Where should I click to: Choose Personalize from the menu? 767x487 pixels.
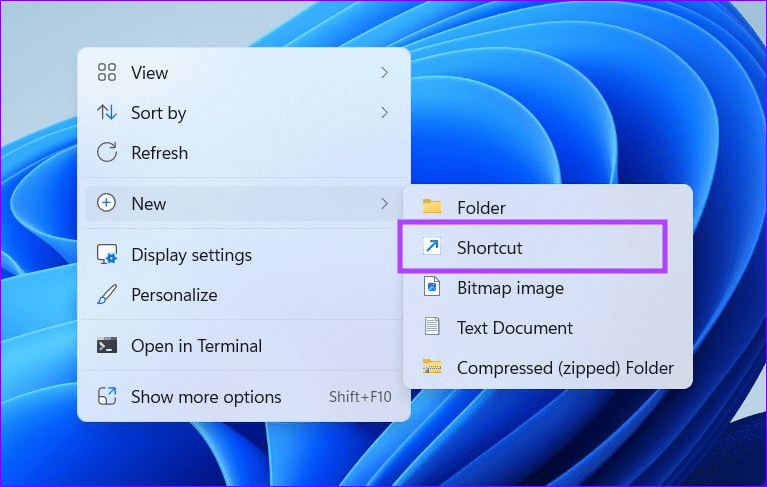[244, 294]
